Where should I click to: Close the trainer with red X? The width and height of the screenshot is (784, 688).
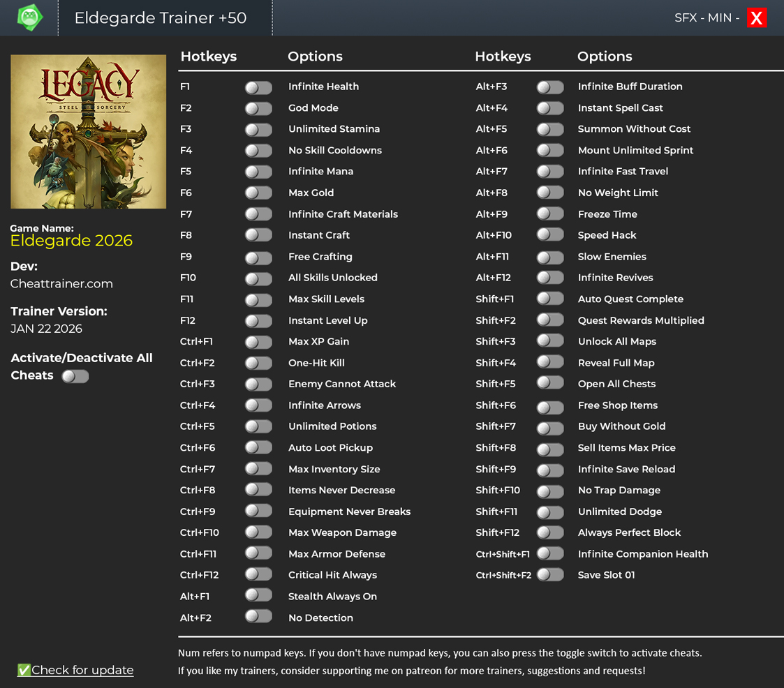(756, 18)
